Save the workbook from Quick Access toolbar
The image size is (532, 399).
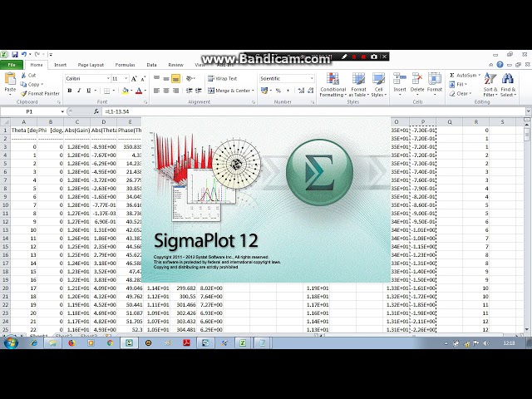pos(15,54)
